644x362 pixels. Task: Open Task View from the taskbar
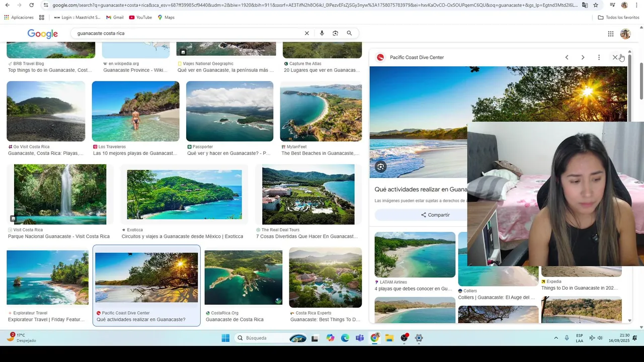[x=314, y=338]
